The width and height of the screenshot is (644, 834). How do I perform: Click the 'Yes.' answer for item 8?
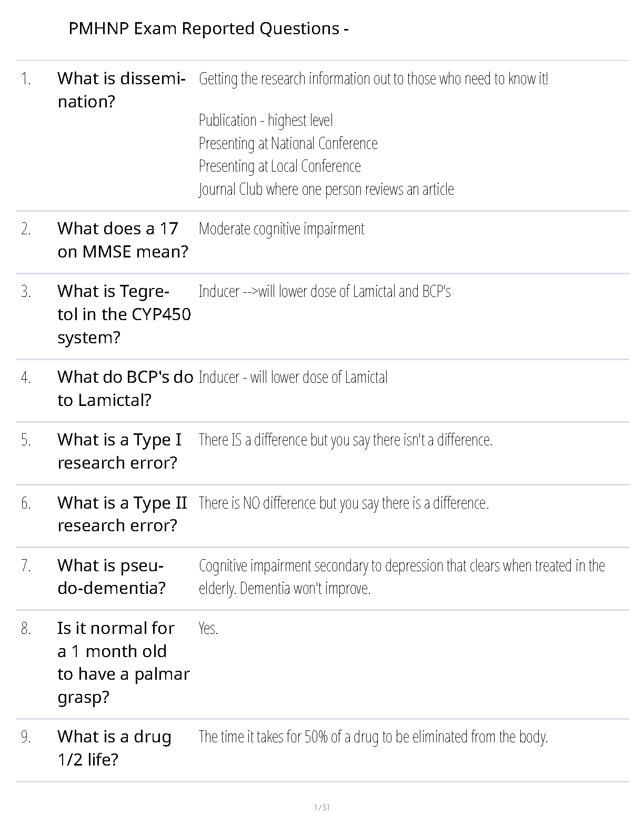point(208,628)
